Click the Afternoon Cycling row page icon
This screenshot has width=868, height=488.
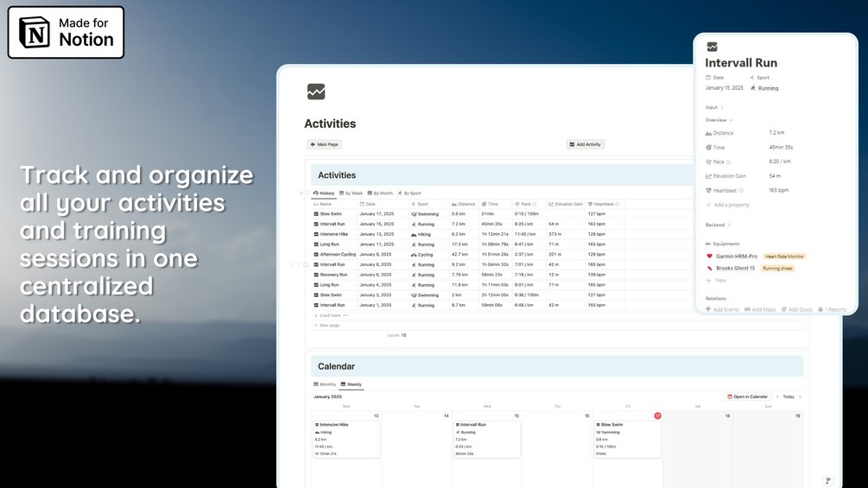pyautogui.click(x=316, y=255)
